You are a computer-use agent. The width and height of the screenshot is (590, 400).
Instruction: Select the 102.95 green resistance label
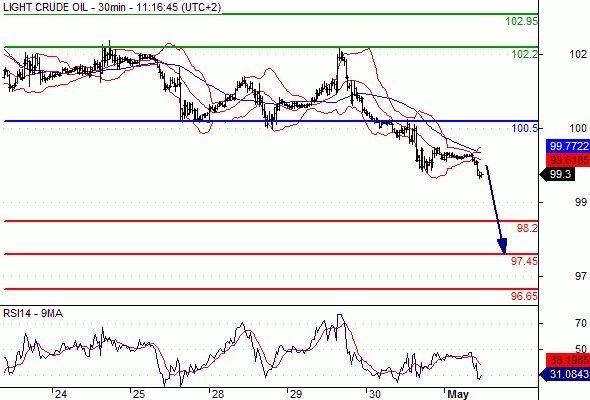pyautogui.click(x=522, y=21)
